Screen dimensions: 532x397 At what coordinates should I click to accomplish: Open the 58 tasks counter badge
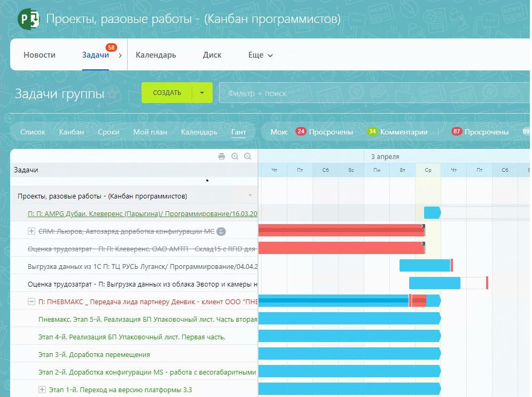click(111, 47)
